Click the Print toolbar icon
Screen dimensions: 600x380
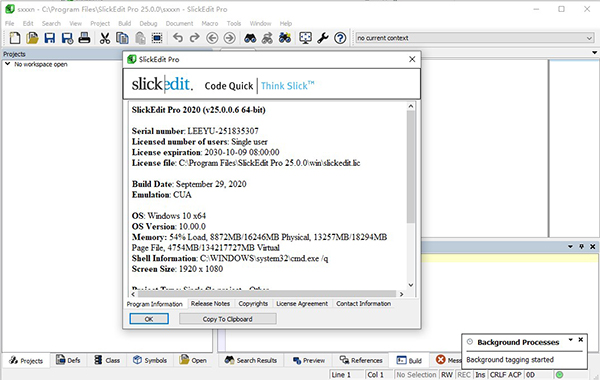point(84,38)
